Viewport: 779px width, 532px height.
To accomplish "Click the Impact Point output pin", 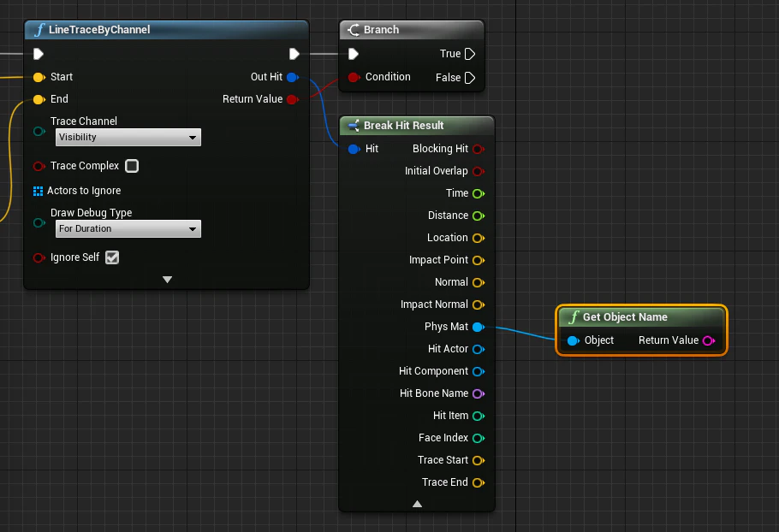I will (479, 260).
